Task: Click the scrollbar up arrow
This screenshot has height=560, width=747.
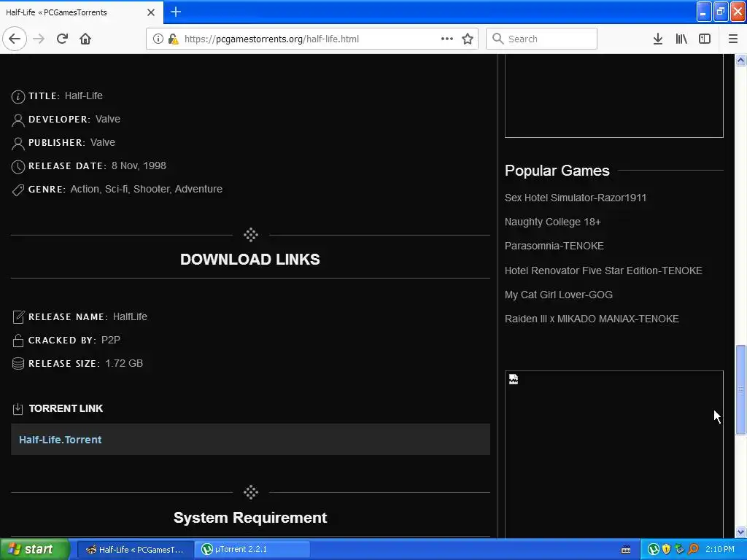Action: click(x=740, y=60)
